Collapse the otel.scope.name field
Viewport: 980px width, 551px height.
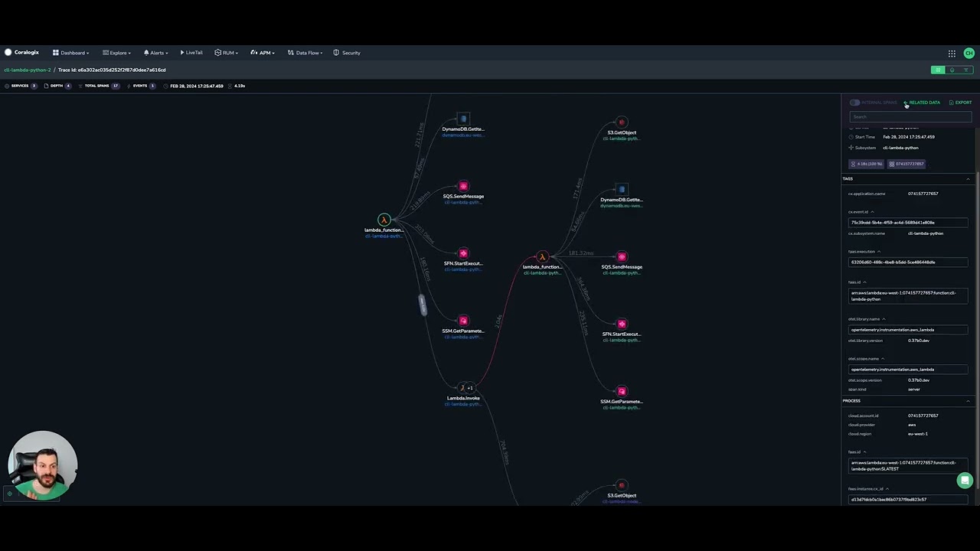(883, 359)
